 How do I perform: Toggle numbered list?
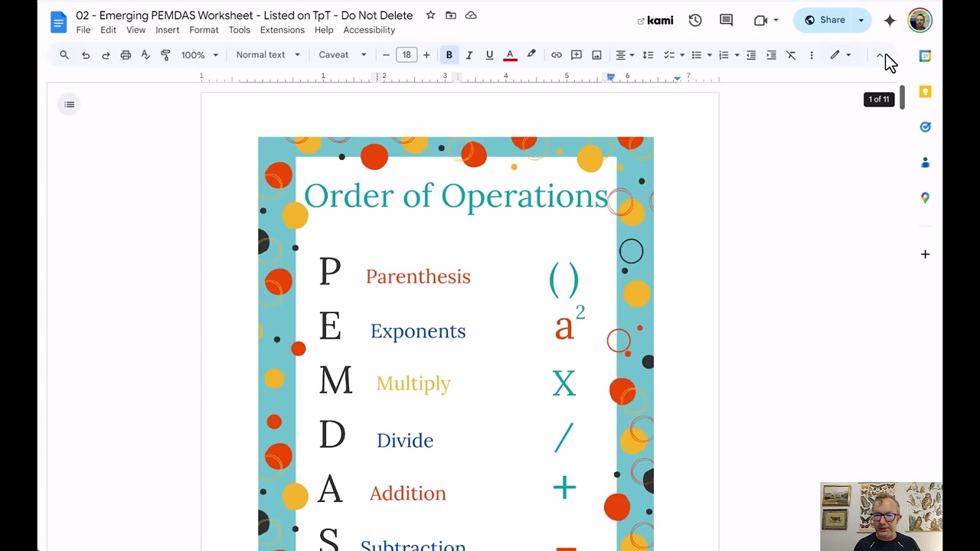[724, 55]
